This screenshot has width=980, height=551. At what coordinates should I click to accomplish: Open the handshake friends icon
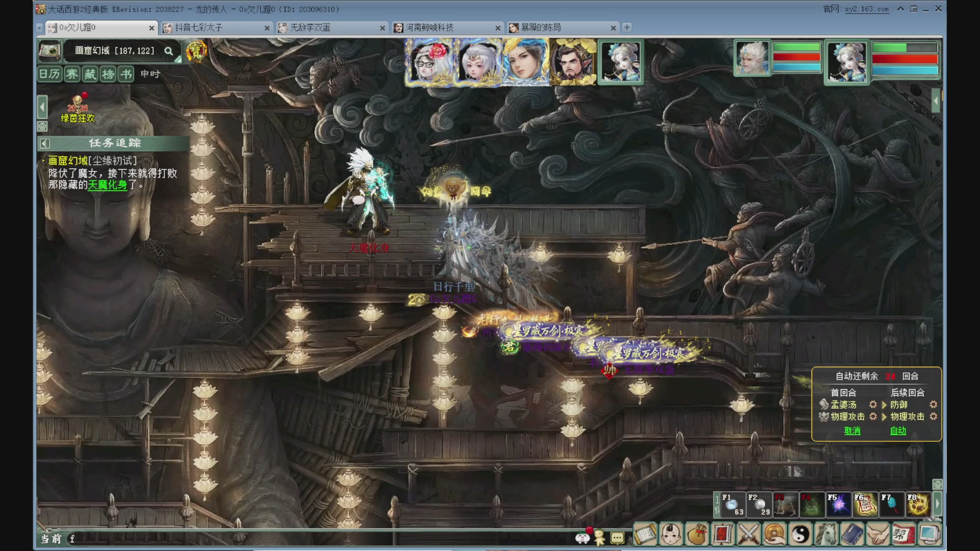click(x=878, y=534)
